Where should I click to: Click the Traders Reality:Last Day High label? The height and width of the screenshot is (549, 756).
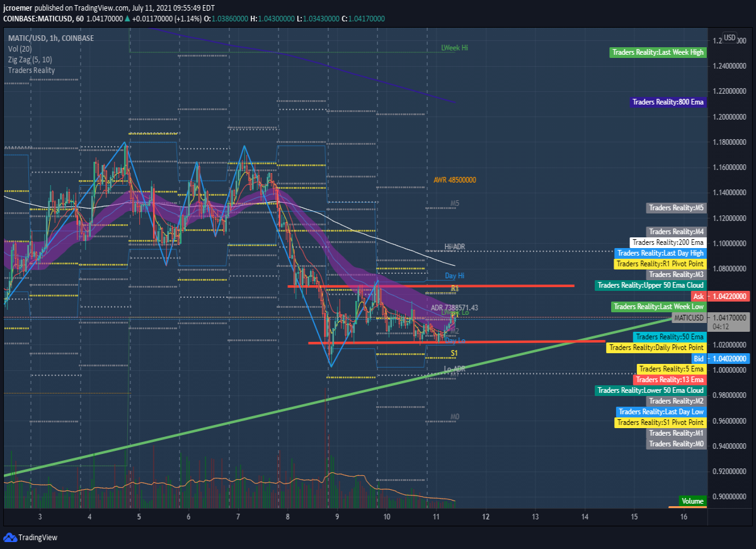click(x=661, y=253)
